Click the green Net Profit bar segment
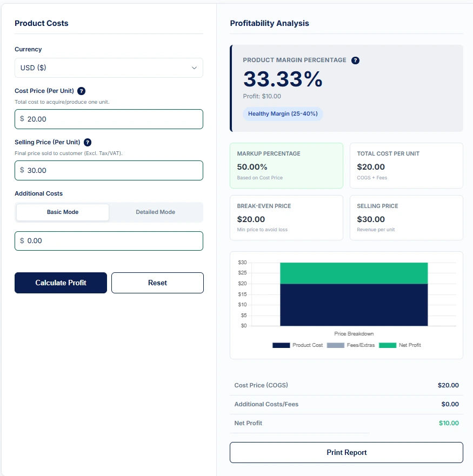The image size is (473, 476). 354,273
